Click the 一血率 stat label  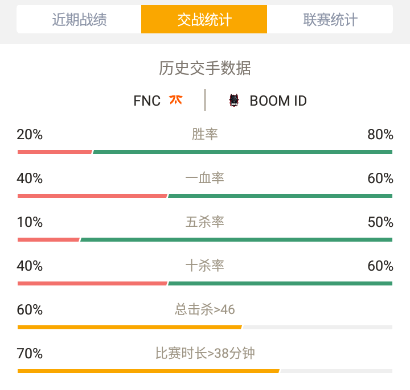(x=205, y=178)
